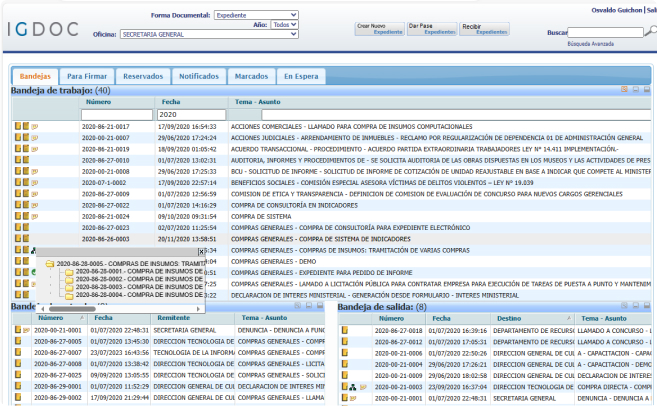Close the folder tree popup
The width and height of the screenshot is (657, 406).
[201, 251]
